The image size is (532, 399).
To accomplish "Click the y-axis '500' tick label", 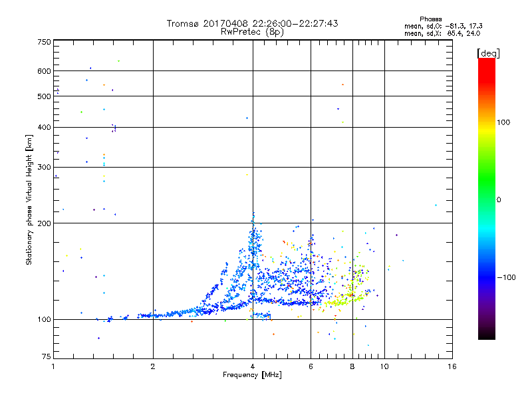I will [44, 96].
